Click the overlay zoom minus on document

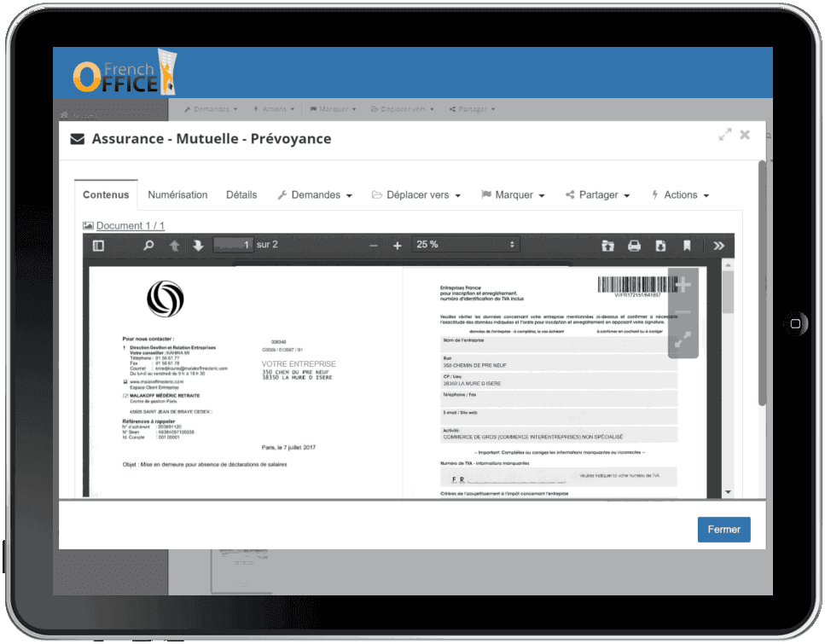683,312
